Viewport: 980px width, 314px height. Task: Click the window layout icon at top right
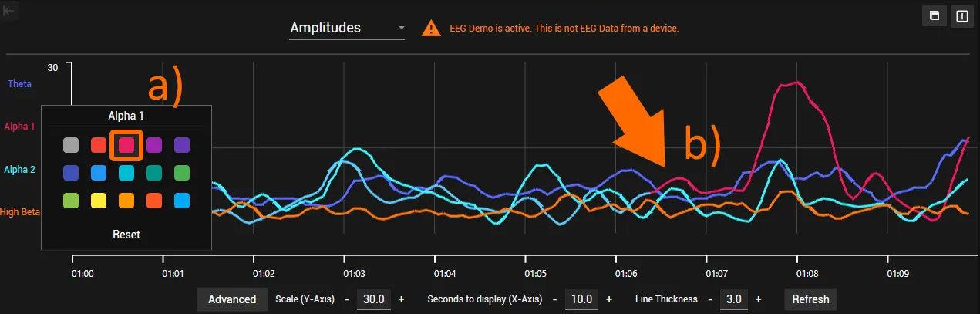click(934, 15)
